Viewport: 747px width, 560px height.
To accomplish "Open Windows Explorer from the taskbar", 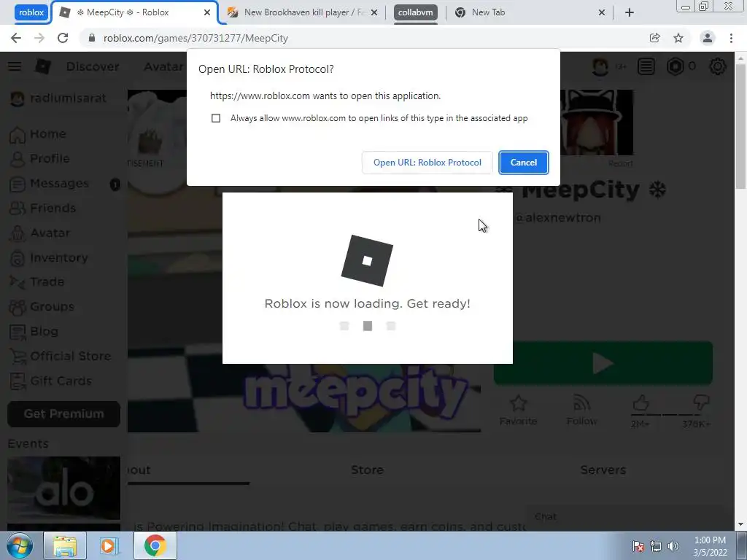I will pyautogui.click(x=65, y=545).
